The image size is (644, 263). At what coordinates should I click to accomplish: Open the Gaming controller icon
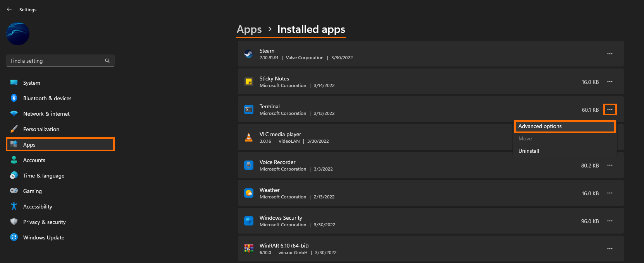tap(14, 191)
